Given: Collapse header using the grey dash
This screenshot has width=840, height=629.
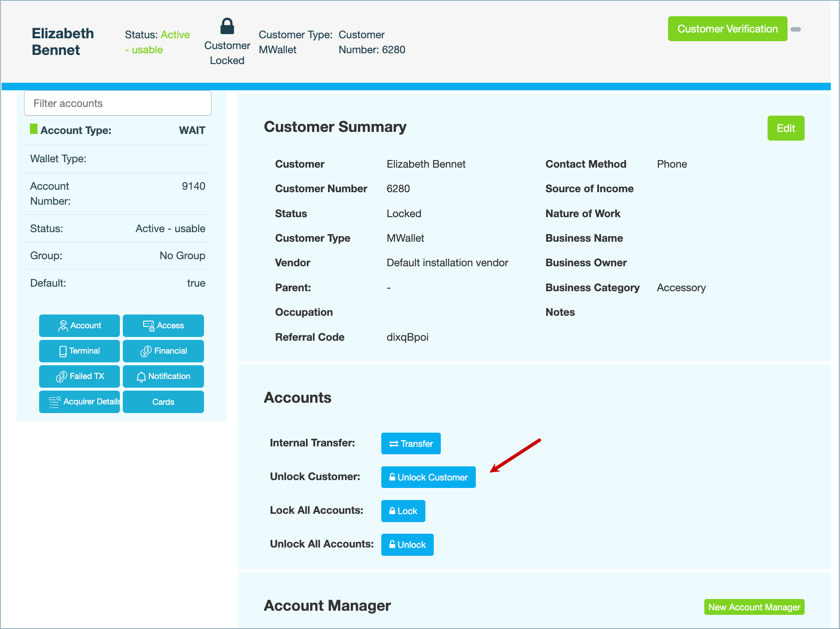Looking at the screenshot, I should click(795, 29).
